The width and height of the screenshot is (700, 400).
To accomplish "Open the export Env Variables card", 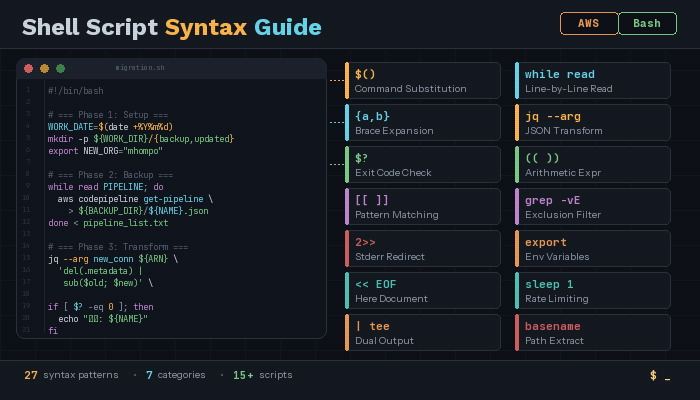I will (x=593, y=249).
